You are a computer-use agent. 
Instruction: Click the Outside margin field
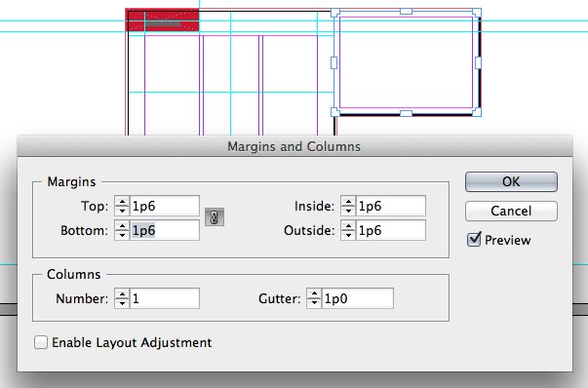coord(391,230)
